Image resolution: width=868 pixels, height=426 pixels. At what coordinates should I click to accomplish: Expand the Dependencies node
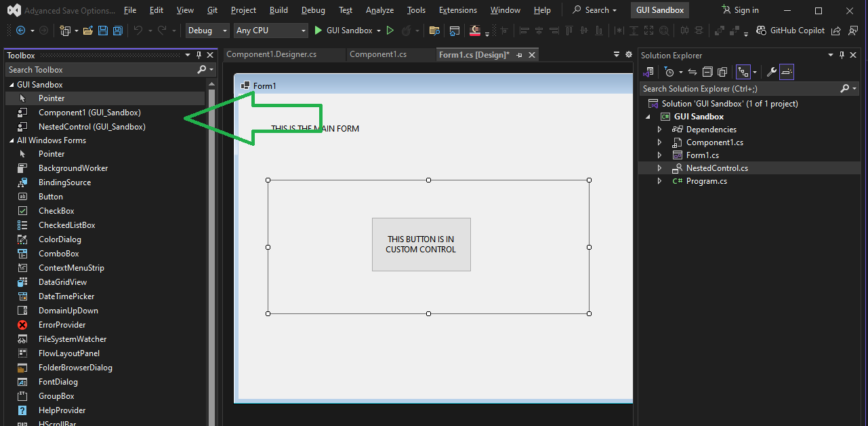(659, 130)
